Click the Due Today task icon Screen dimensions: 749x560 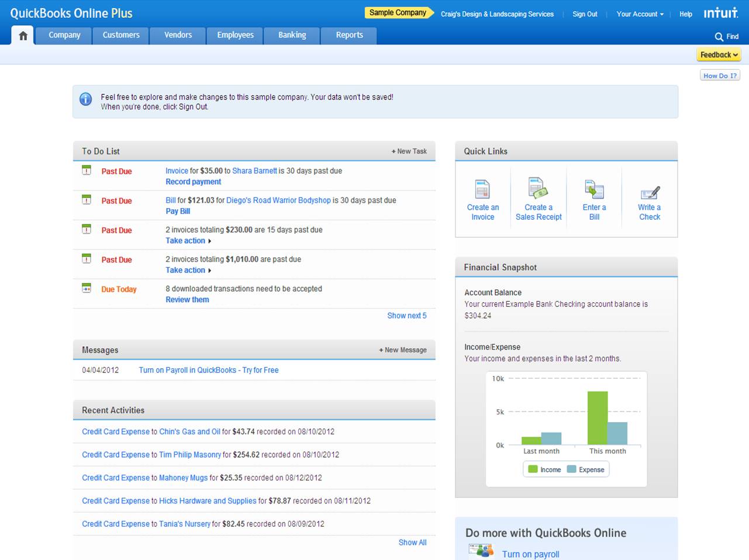tap(87, 288)
